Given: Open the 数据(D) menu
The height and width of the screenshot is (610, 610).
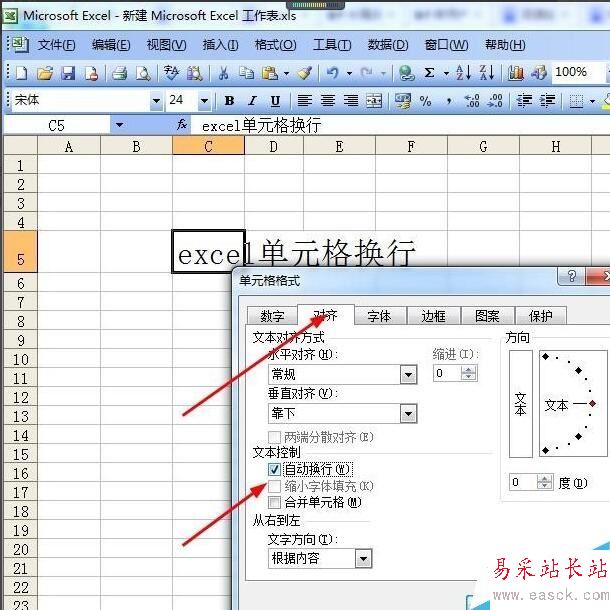Looking at the screenshot, I should (388, 45).
